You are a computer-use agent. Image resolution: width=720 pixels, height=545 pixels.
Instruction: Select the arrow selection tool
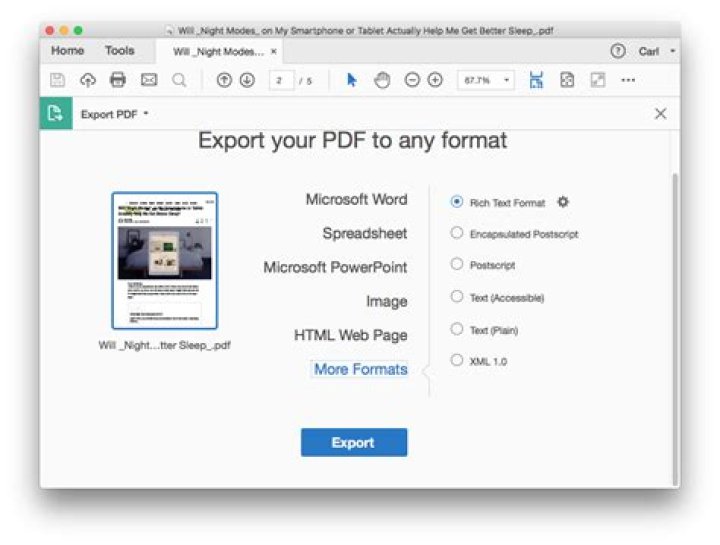[x=351, y=80]
